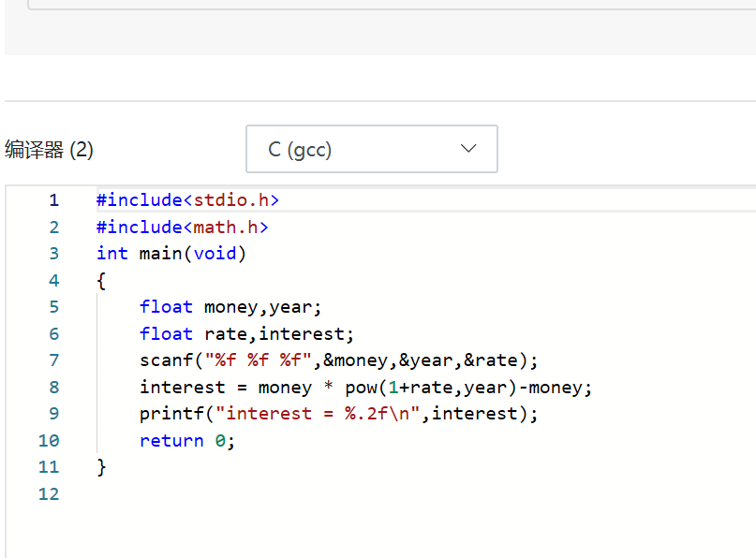The width and height of the screenshot is (756, 558).
Task: Click the closing brace on line 11
Action: point(101,467)
